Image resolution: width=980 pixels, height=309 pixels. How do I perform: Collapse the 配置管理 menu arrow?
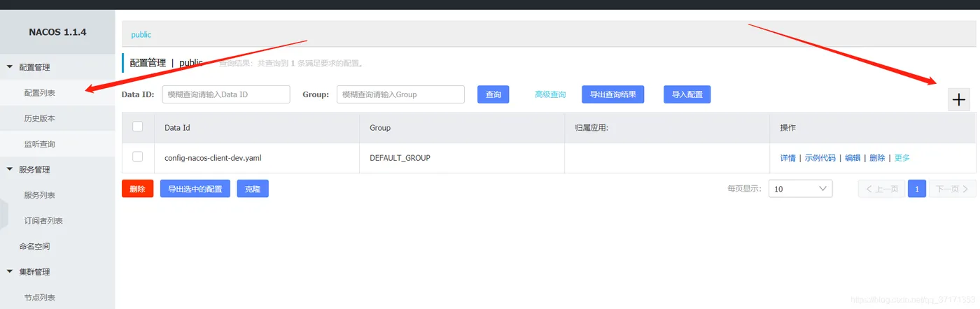(x=10, y=67)
